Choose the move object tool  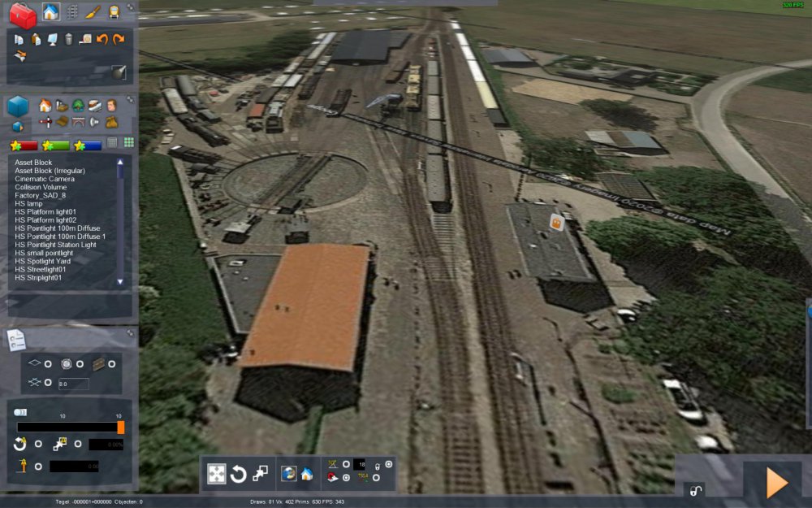click(217, 474)
